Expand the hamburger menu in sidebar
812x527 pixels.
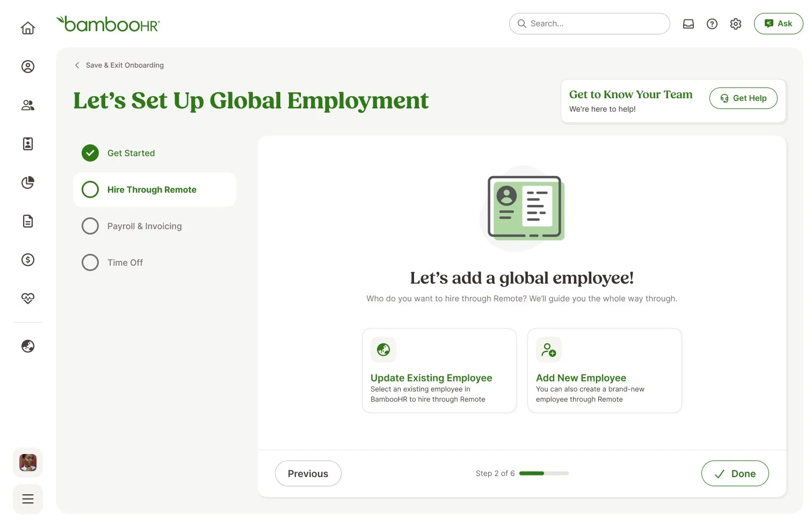(28, 499)
